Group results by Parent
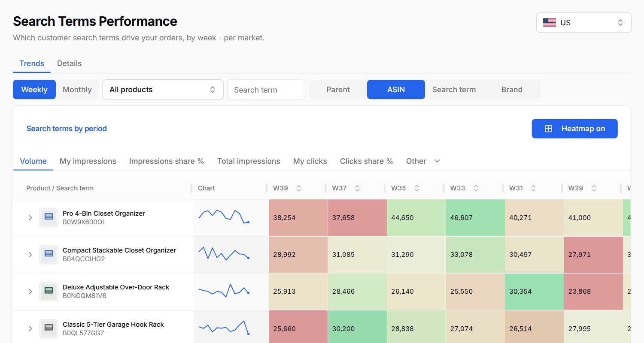 pos(338,90)
